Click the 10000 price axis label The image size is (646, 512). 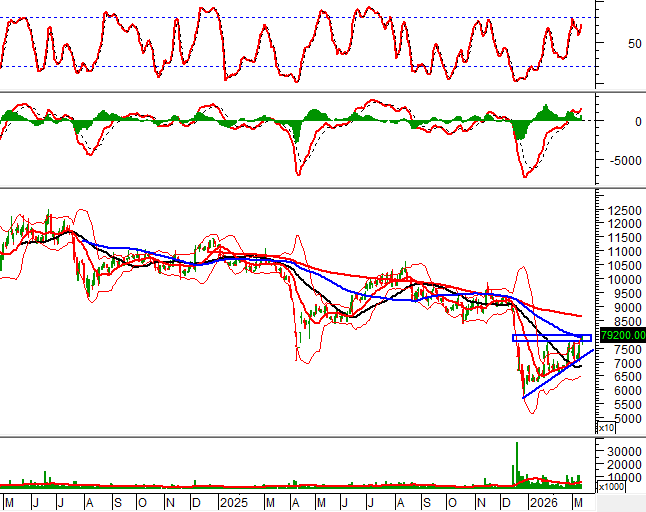[621, 280]
